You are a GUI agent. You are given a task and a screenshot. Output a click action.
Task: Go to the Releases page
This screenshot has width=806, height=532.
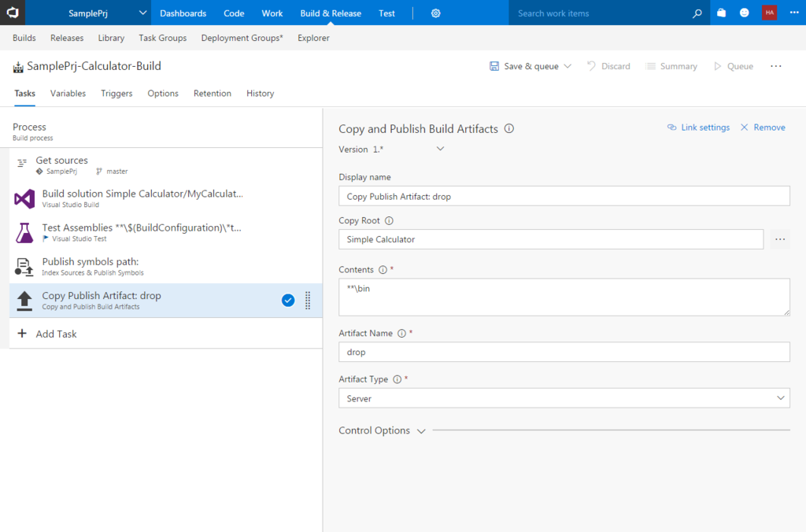tap(67, 38)
